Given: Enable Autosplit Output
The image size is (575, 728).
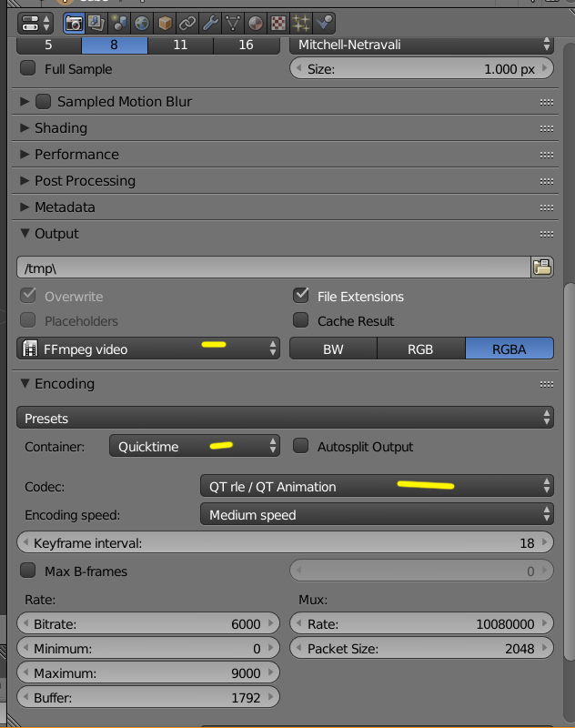Looking at the screenshot, I should [301, 446].
